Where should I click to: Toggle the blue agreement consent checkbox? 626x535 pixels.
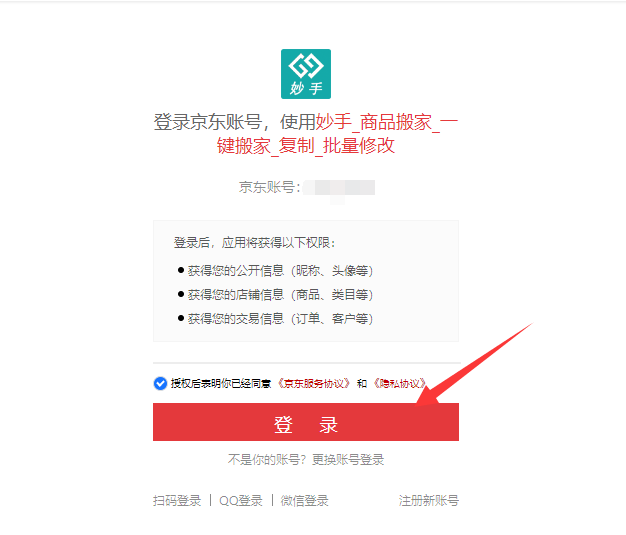[x=160, y=384]
